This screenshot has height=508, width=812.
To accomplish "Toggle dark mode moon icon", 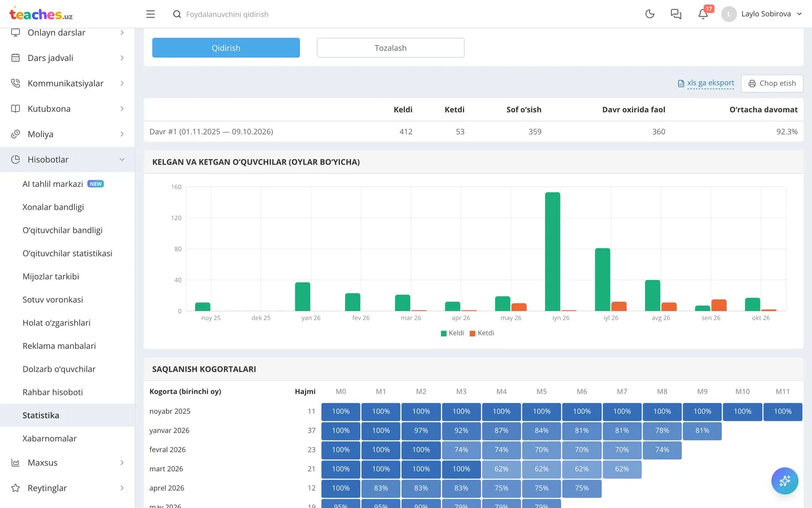I will point(650,14).
